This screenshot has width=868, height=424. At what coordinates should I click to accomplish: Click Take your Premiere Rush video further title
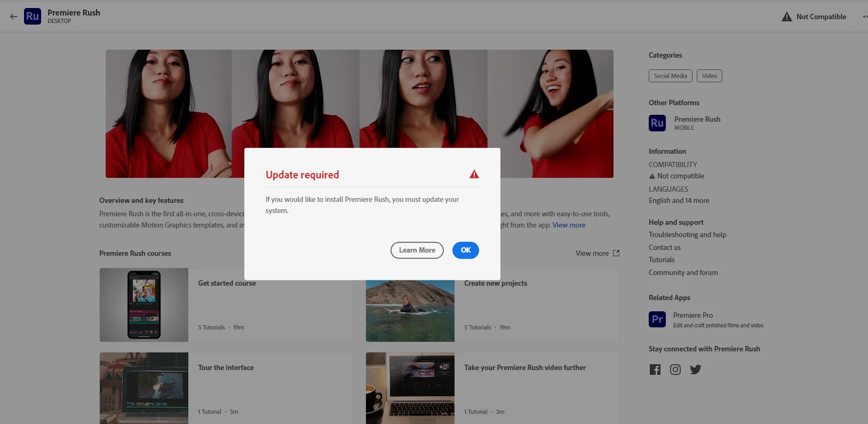(x=525, y=368)
